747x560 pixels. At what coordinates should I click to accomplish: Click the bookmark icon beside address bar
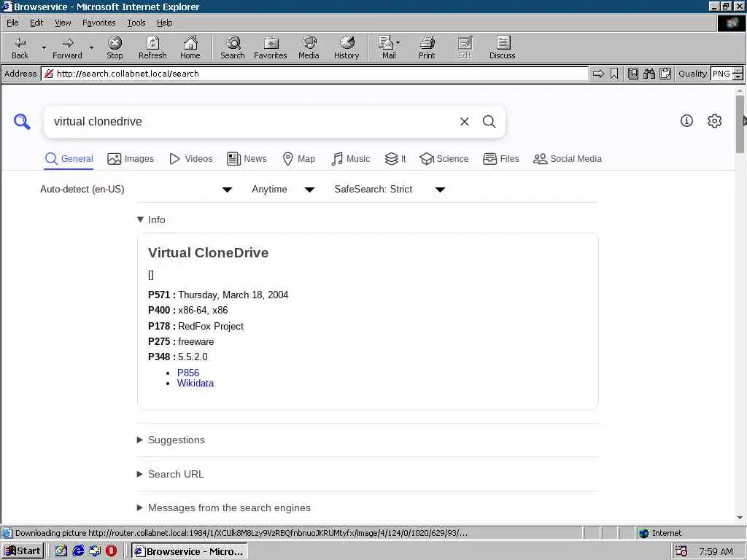[x=614, y=74]
